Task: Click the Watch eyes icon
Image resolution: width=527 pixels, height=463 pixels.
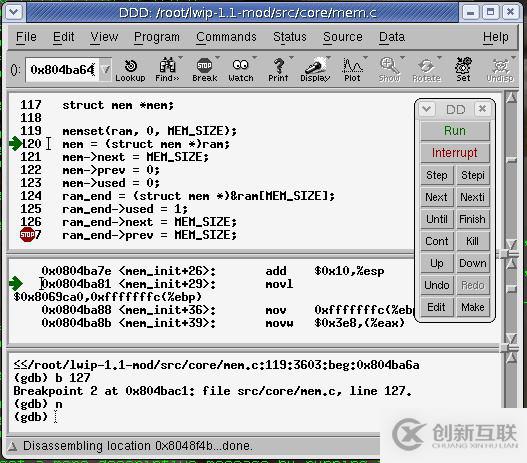Action: pos(241,70)
